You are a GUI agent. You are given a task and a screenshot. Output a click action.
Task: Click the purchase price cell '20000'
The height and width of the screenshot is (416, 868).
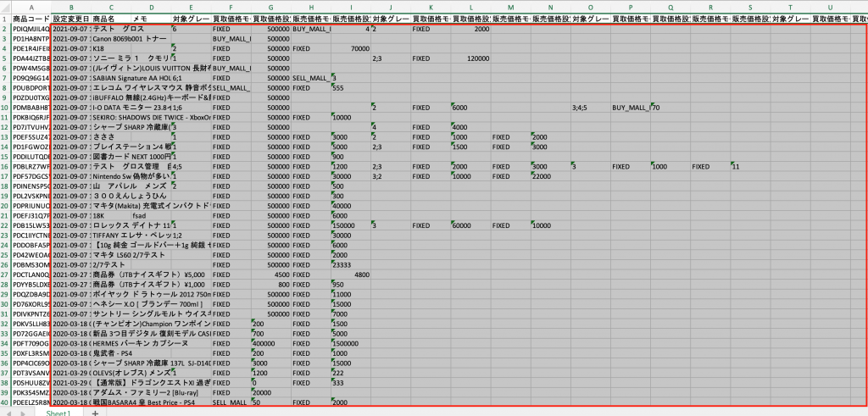point(270,392)
